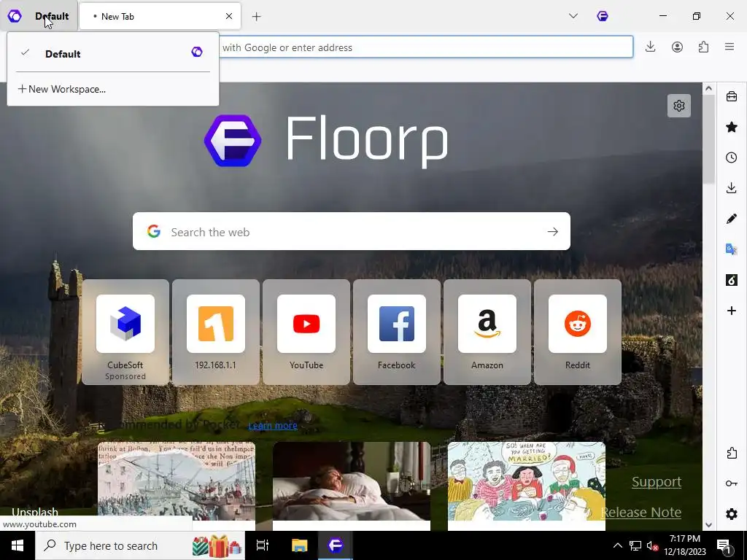Image resolution: width=747 pixels, height=560 pixels.
Task: Click the taskbar clock showing 7:17 PM
Action: pyautogui.click(x=684, y=545)
